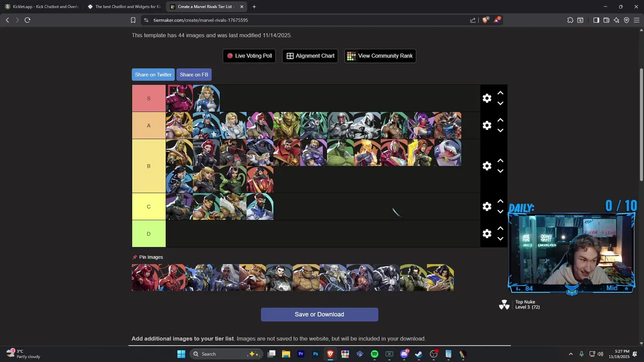The height and width of the screenshot is (362, 644).
Task: Move B tier row down
Action: point(500,171)
